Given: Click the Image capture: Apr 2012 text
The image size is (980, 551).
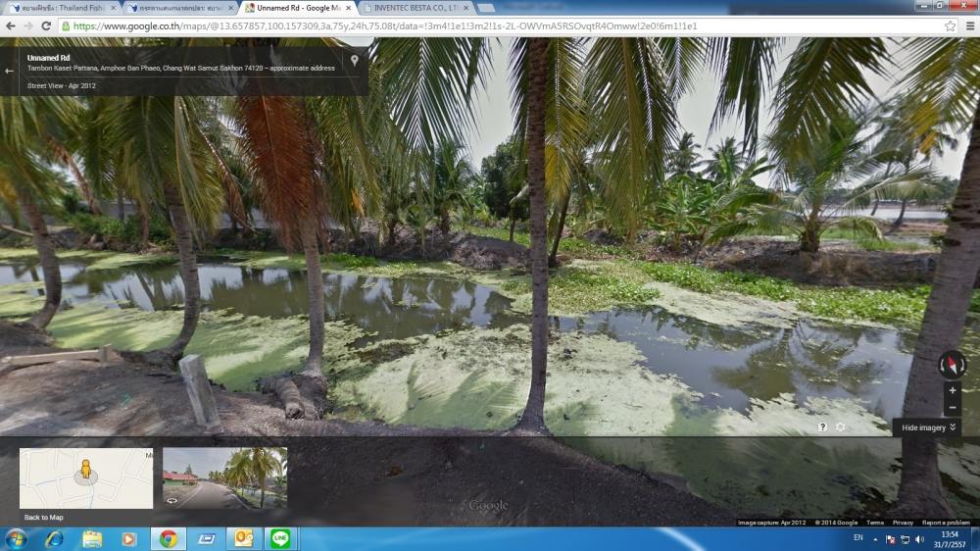Looking at the screenshot, I should pyautogui.click(x=771, y=523).
